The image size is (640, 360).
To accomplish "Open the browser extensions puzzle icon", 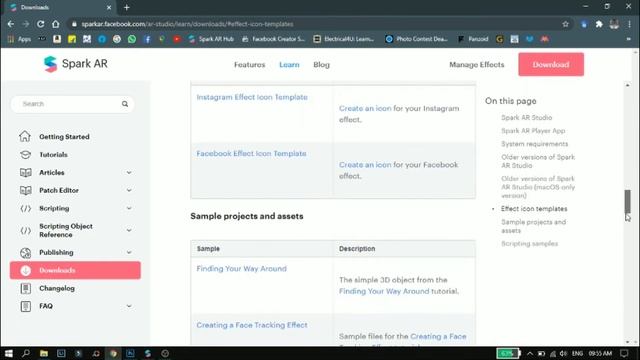I will click(599, 24).
